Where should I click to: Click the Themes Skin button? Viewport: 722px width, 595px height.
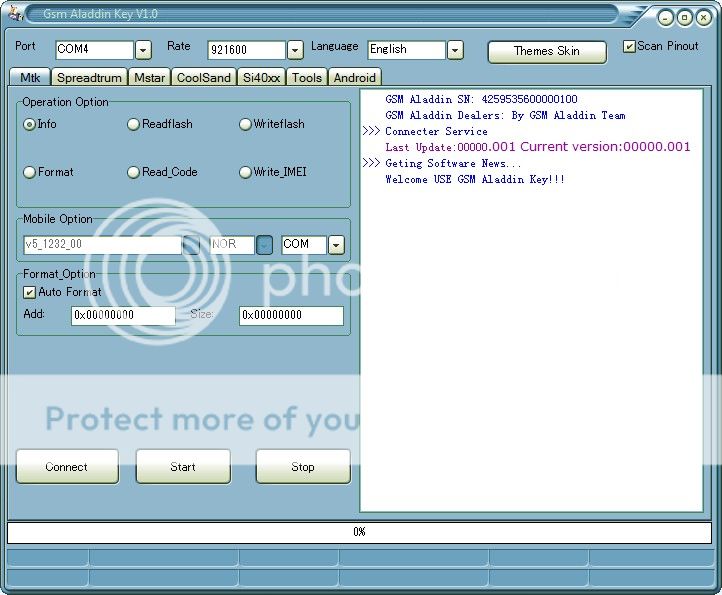pos(547,51)
